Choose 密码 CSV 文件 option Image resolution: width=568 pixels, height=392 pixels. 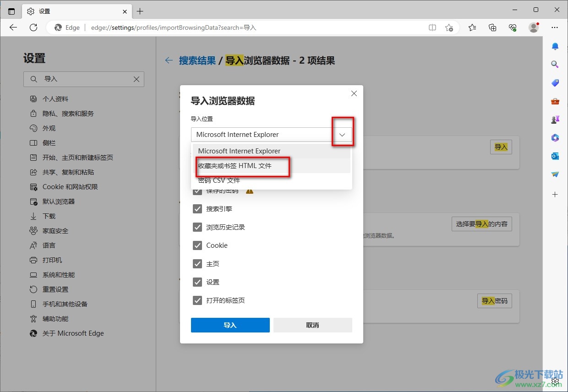tap(272, 180)
